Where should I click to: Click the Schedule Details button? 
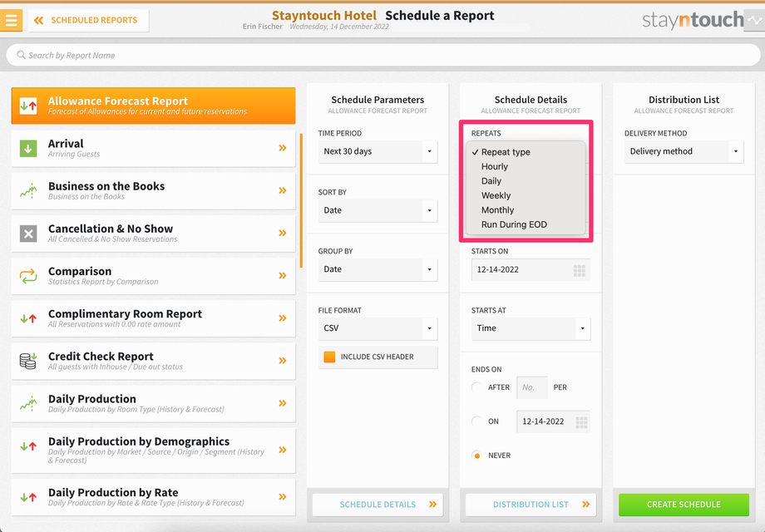click(x=378, y=505)
